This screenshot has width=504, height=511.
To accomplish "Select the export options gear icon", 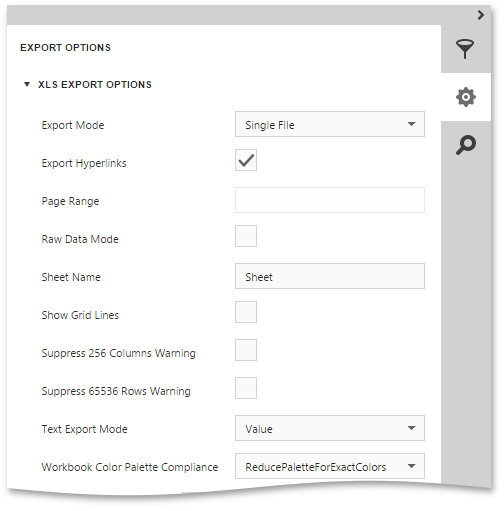I will point(466,97).
